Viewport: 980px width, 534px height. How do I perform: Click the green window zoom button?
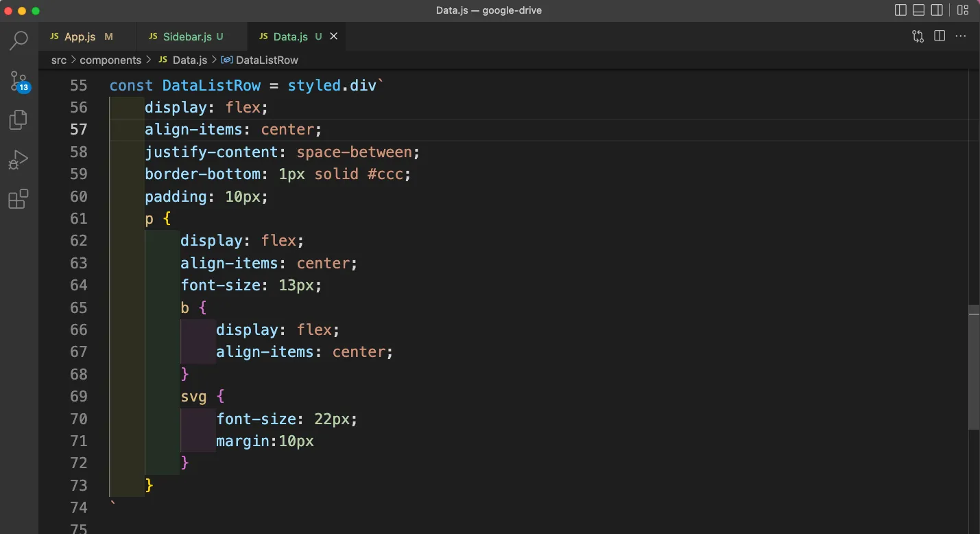tap(36, 11)
